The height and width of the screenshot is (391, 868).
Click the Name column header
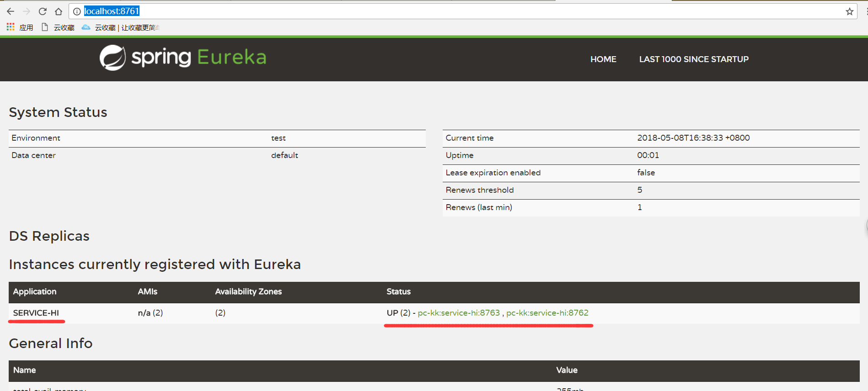coord(24,370)
